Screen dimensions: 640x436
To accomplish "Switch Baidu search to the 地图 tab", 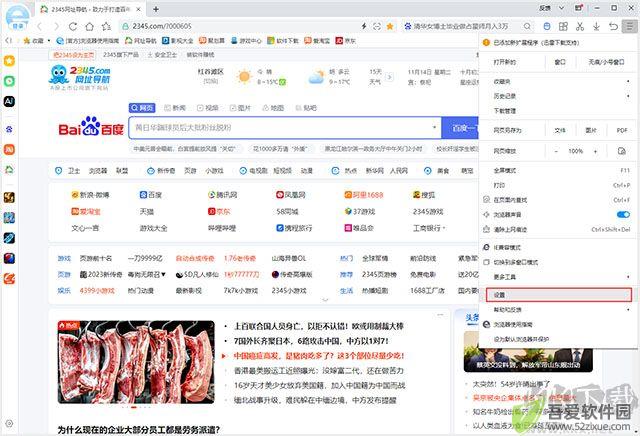I will 273,108.
